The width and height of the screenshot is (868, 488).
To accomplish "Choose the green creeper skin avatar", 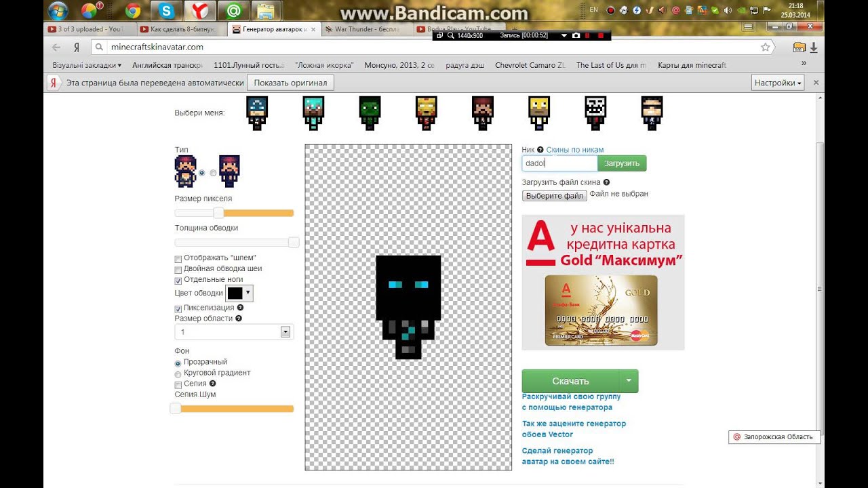I will pyautogui.click(x=370, y=113).
